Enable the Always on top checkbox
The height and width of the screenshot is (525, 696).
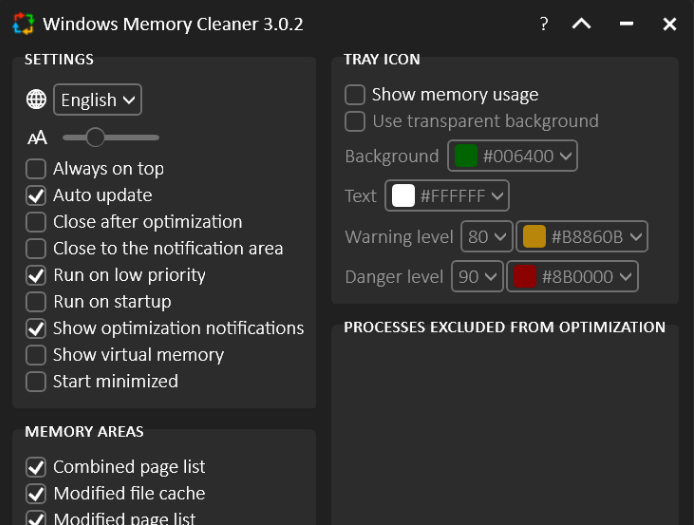[x=36, y=169]
